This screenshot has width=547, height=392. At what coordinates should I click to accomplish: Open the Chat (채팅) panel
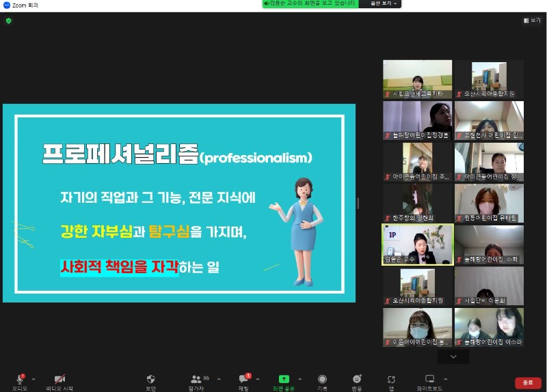(243, 379)
